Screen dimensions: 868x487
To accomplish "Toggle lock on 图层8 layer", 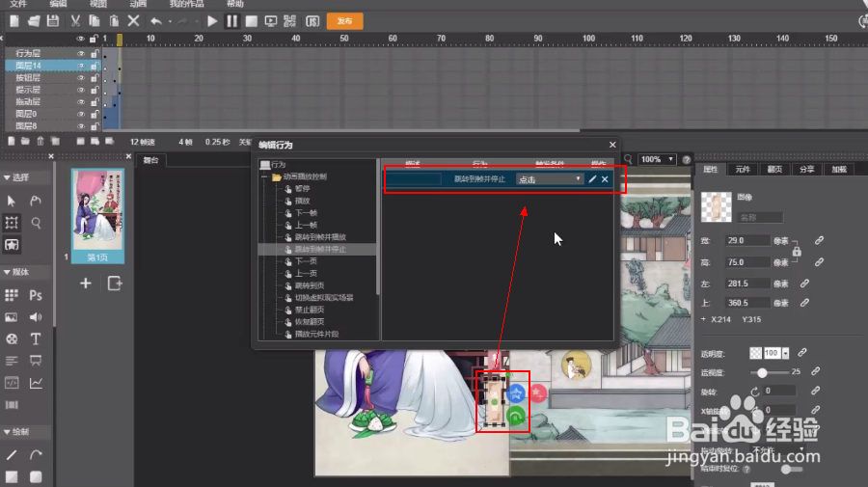I will pos(95,126).
